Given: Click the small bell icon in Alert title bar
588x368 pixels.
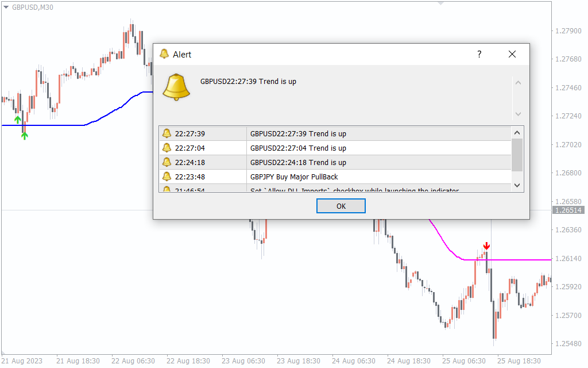Looking at the screenshot, I should pos(164,54).
